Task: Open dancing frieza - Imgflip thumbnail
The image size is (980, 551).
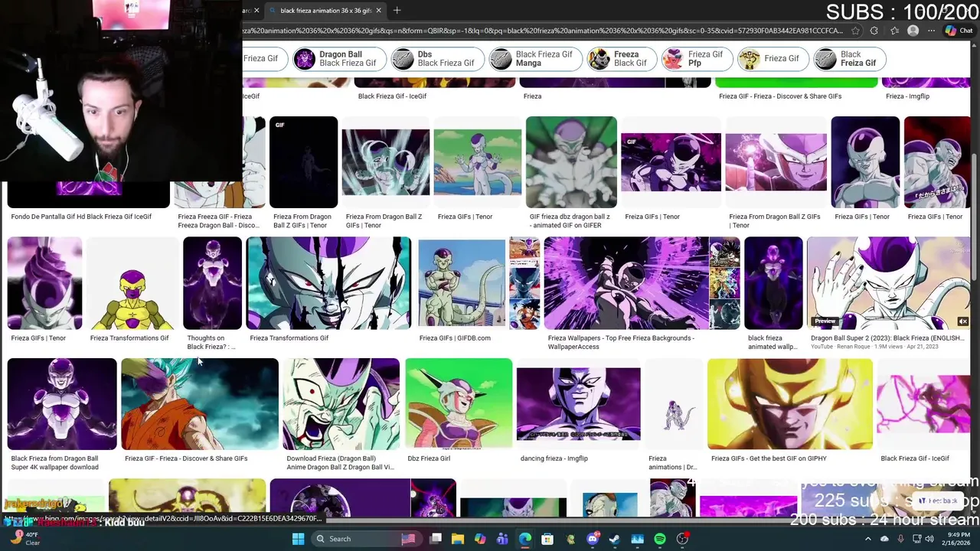Action: pos(578,404)
